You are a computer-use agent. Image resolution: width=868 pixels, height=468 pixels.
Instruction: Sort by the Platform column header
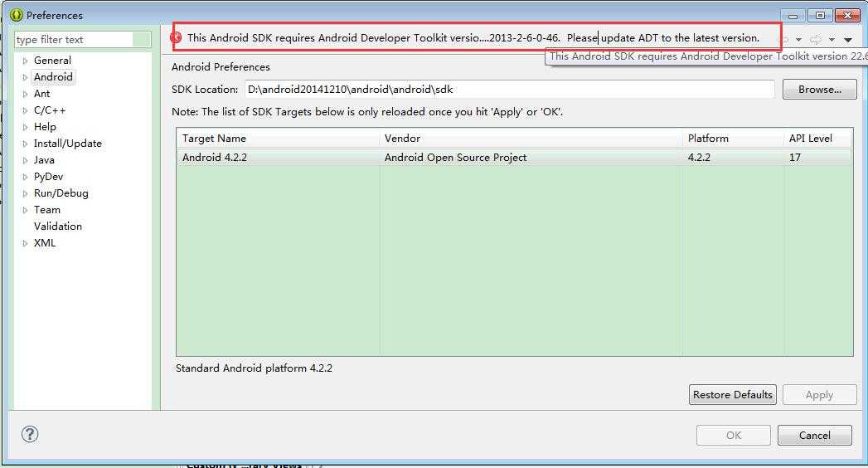(x=733, y=139)
